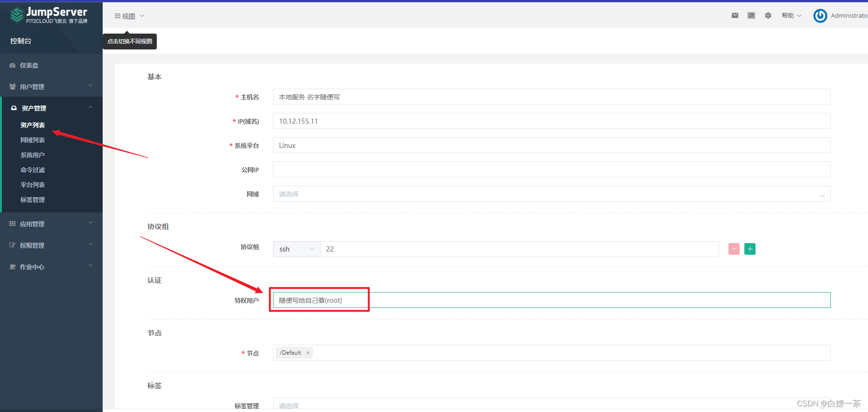Open the 特权用户 selector field
Image resolution: width=868 pixels, height=412 pixels.
pos(552,300)
